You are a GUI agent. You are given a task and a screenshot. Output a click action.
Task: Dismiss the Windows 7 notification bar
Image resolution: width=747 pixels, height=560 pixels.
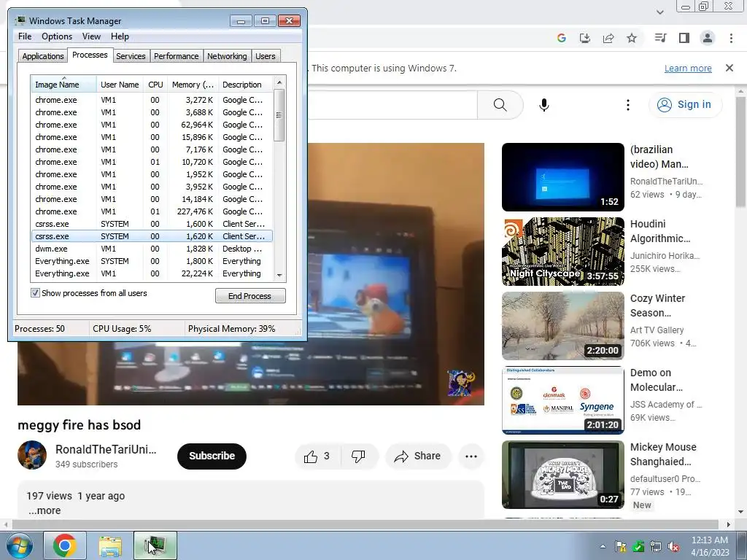pos(729,68)
